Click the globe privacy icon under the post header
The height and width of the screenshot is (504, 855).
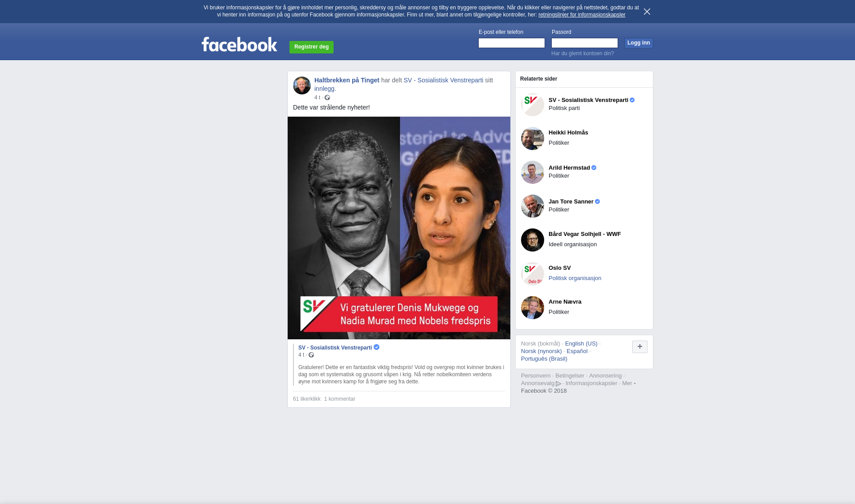click(x=327, y=98)
